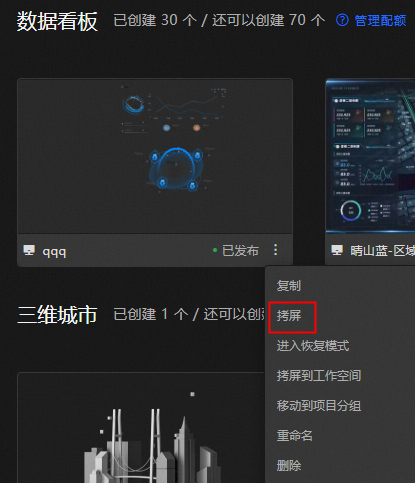415x483 pixels.
Task: Select 移动到项目分组 from menu
Action: 319,406
